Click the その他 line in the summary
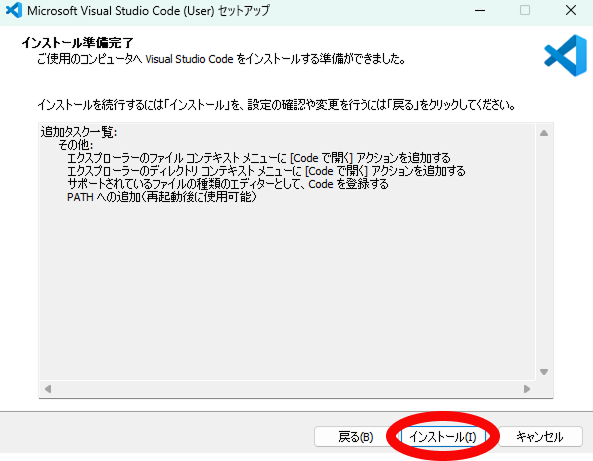 (76, 145)
